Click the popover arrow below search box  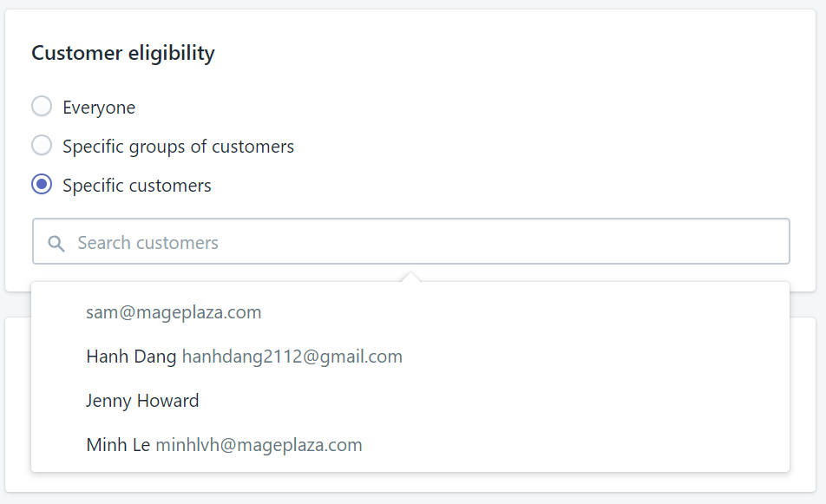pyautogui.click(x=411, y=277)
